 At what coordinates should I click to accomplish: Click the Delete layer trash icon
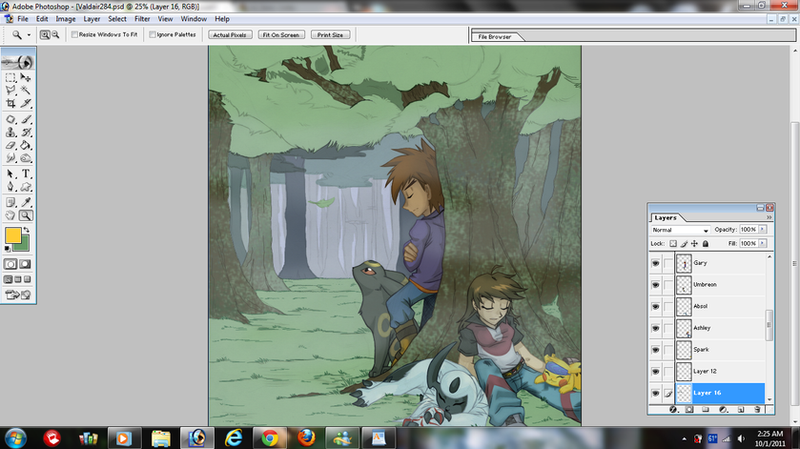[x=757, y=409]
